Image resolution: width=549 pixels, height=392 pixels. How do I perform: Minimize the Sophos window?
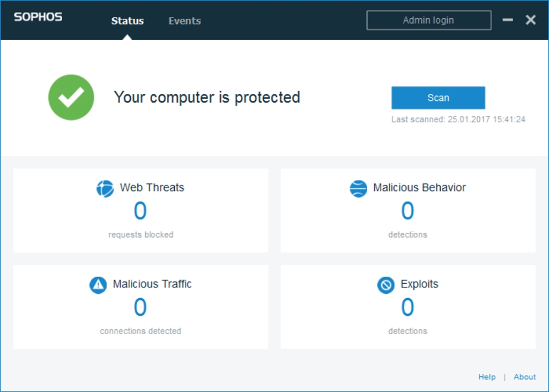tap(508, 20)
